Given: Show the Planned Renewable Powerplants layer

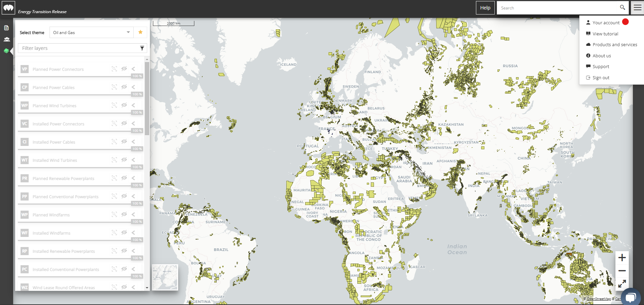Looking at the screenshot, I should [x=124, y=178].
